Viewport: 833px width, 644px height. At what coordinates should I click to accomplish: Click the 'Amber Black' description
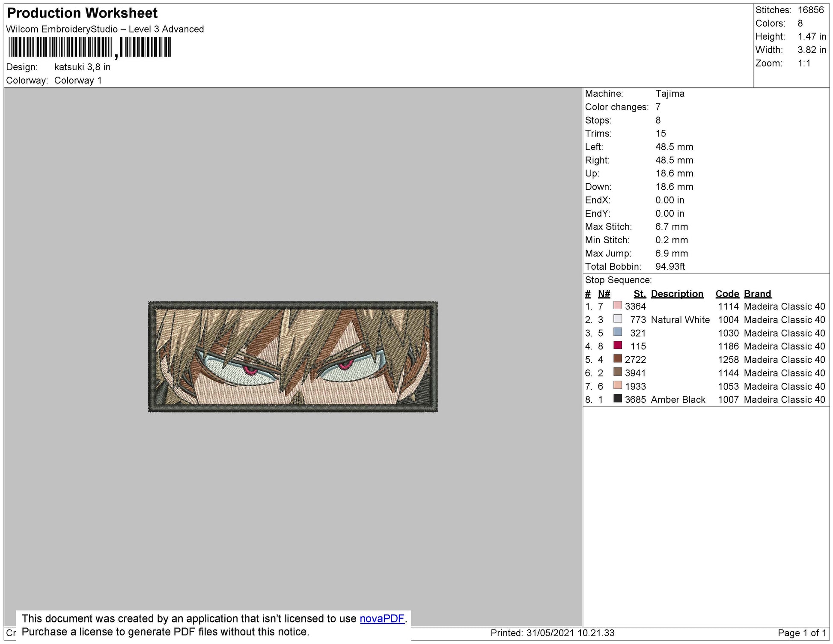tap(678, 400)
